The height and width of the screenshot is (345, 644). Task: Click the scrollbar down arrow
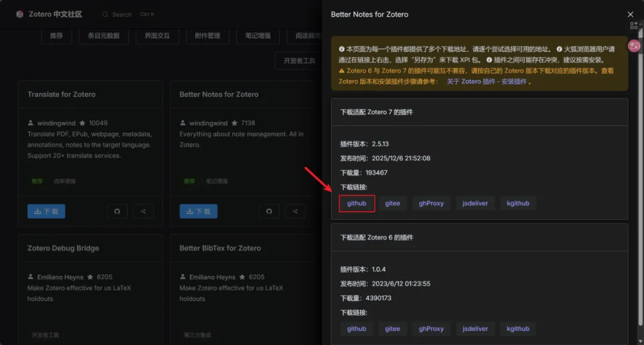click(x=640, y=341)
